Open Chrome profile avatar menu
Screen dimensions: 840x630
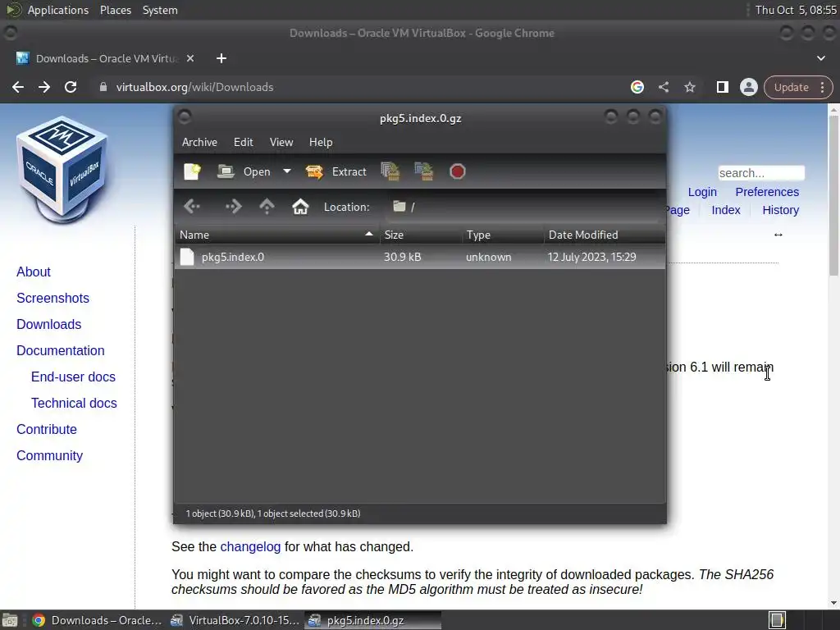[748, 87]
